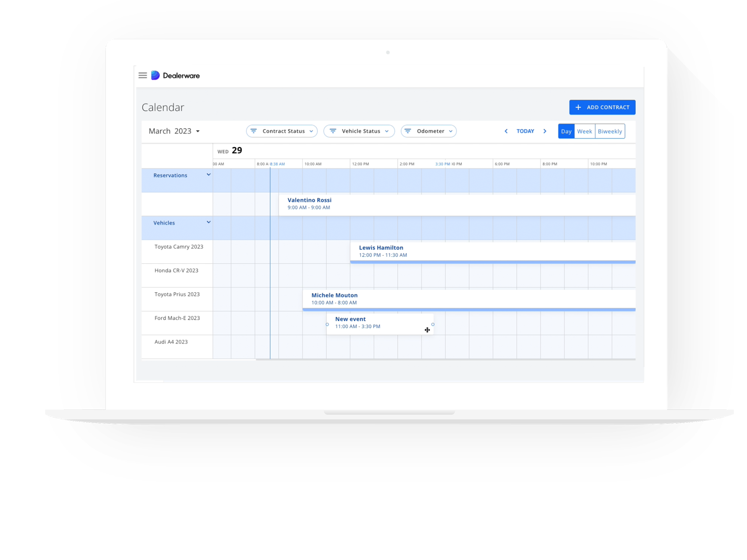
Task: Go to next day with right chevron
Action: tap(545, 131)
